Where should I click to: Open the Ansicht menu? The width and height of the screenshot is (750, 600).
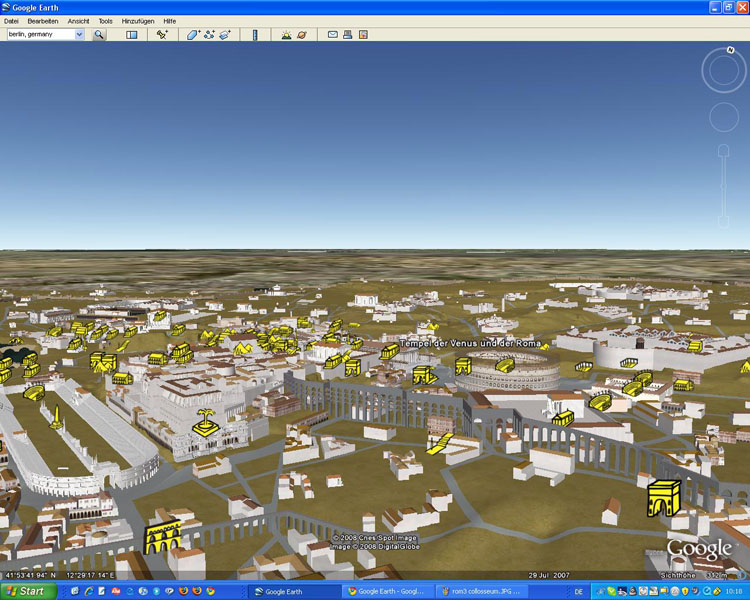coord(78,21)
